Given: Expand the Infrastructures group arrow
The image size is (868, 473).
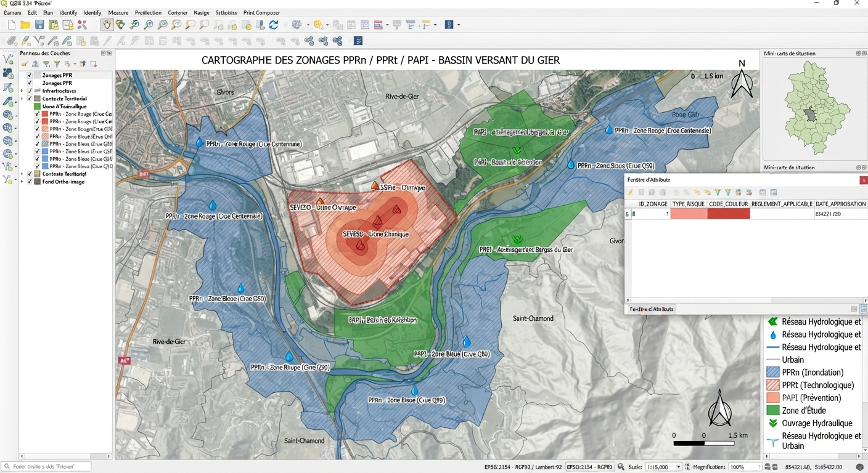Looking at the screenshot, I should [x=22, y=91].
